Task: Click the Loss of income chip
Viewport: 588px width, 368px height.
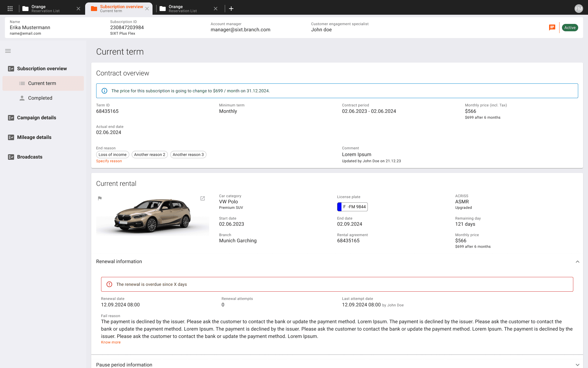Action: (x=112, y=155)
